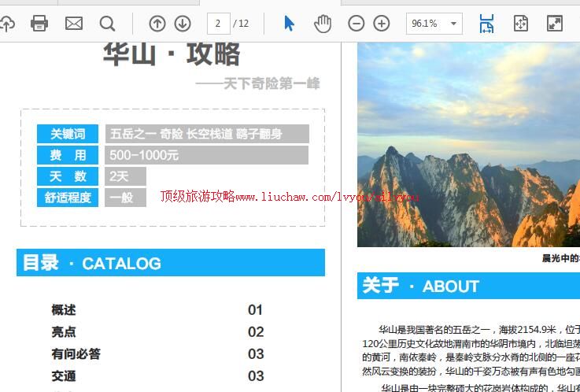Zoom in with the plus button
Viewport: 580px width, 392px height.
(x=382, y=24)
